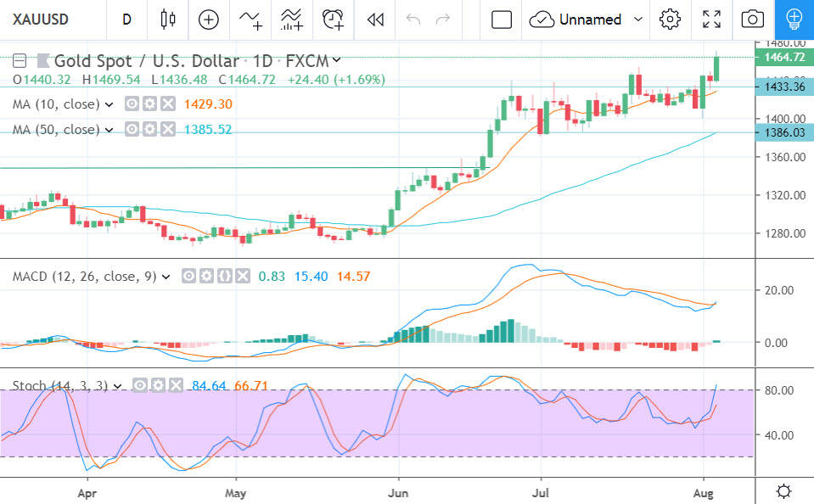This screenshot has height=504, width=814.
Task: Create a new price alert
Action: coord(334,20)
